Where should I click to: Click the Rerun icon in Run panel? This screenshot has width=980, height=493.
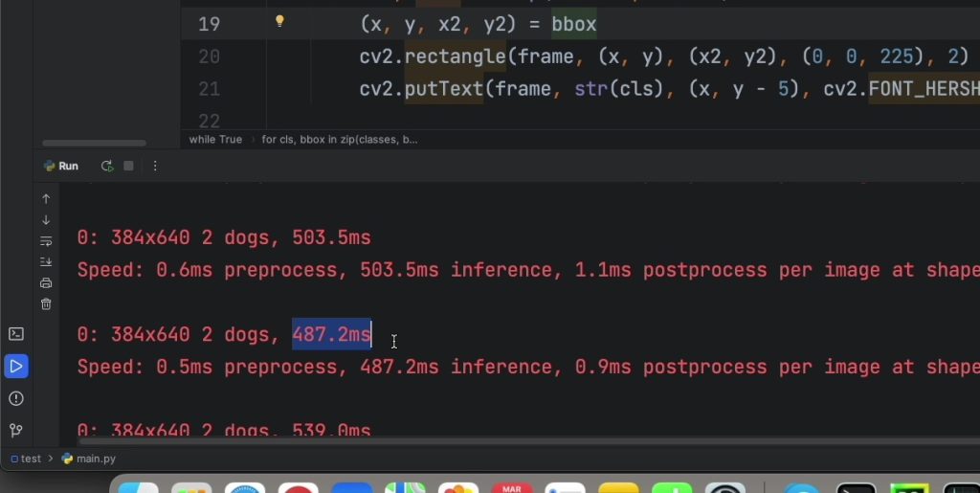107,167
